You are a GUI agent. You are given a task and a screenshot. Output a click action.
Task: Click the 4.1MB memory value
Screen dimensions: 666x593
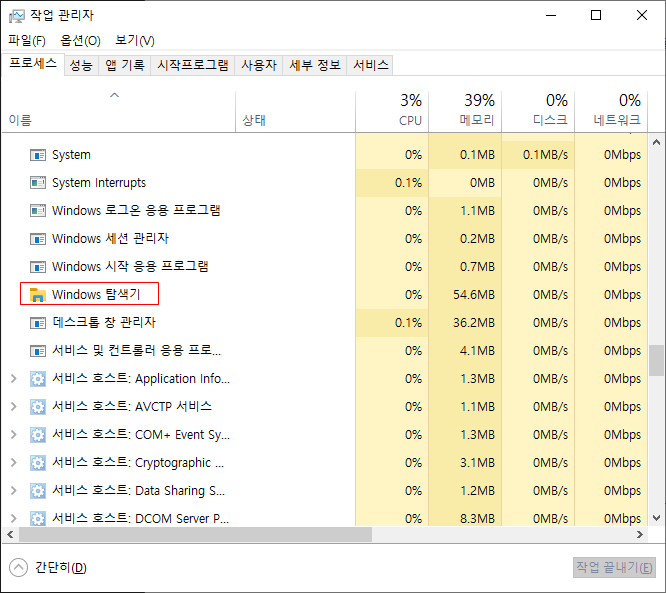point(477,351)
